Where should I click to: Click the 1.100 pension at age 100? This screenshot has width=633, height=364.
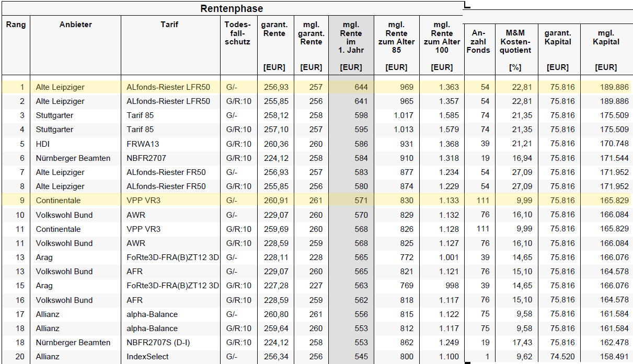tap(449, 357)
